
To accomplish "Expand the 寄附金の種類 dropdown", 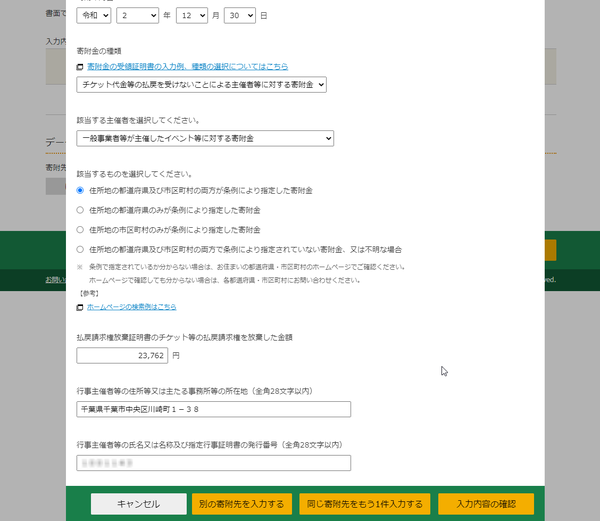I will tap(202, 85).
